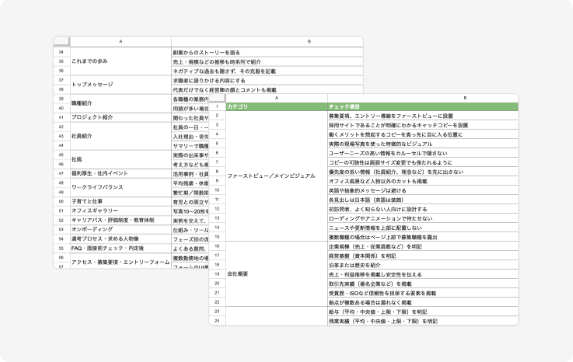
Task: Click cell starting with ニュースや更新情報
Action: point(423,228)
